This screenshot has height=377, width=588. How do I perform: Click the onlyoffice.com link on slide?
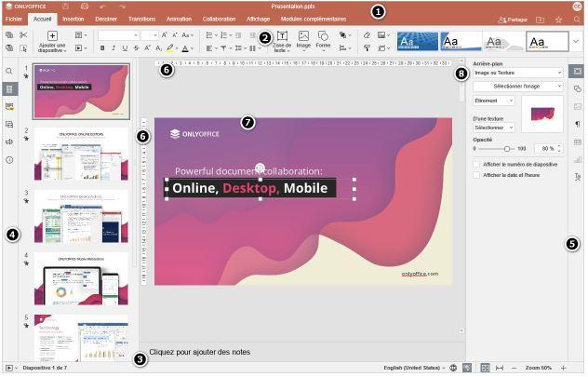click(x=420, y=274)
